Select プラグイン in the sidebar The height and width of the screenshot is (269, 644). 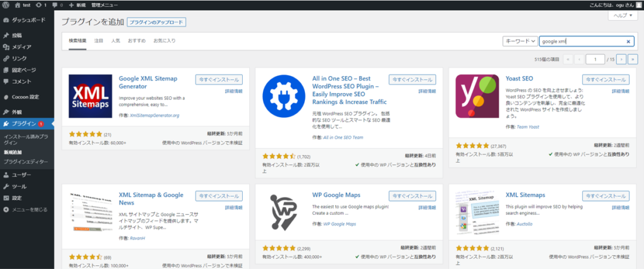tap(26, 123)
